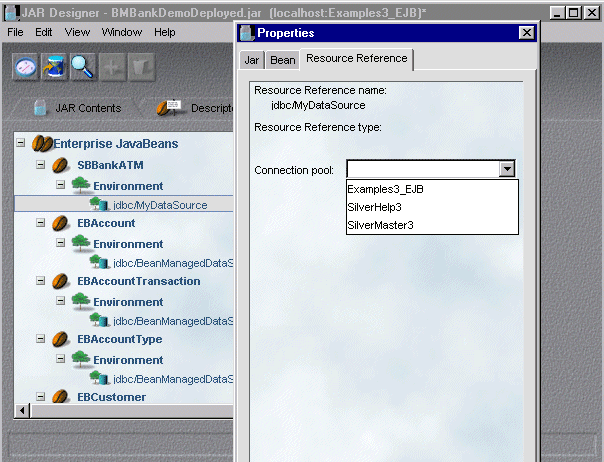The image size is (604, 462).
Task: Click the EBAccountType bean icon
Action: pos(60,339)
